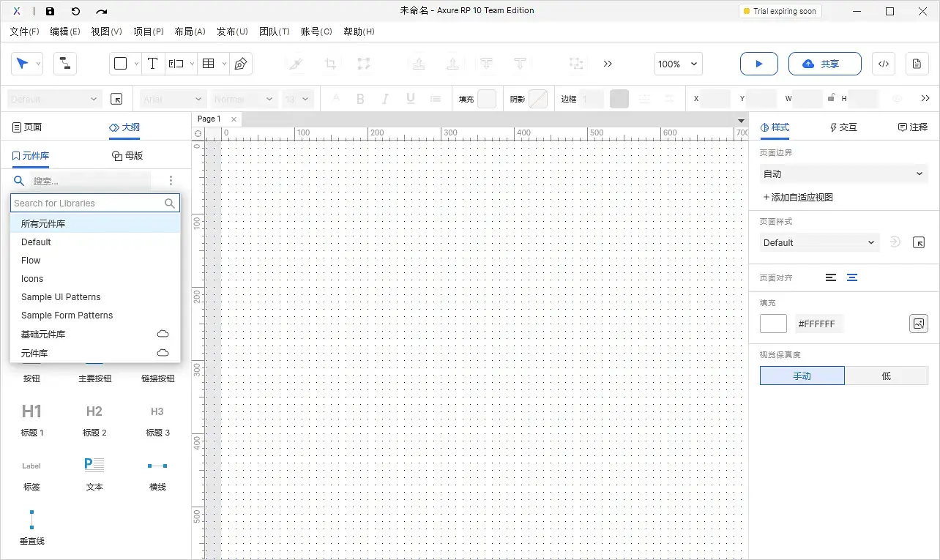940x560 pixels.
Task: Click the Save icon in the title bar
Action: point(50,10)
